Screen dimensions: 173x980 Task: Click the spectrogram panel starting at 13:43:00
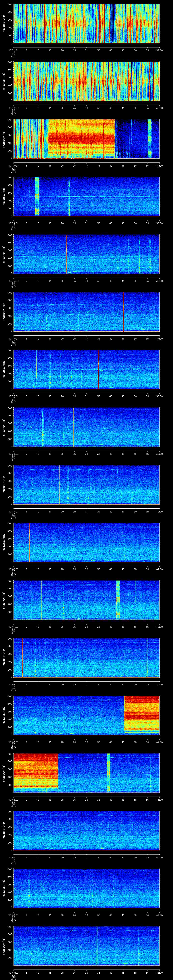pyautogui.click(x=87, y=715)
